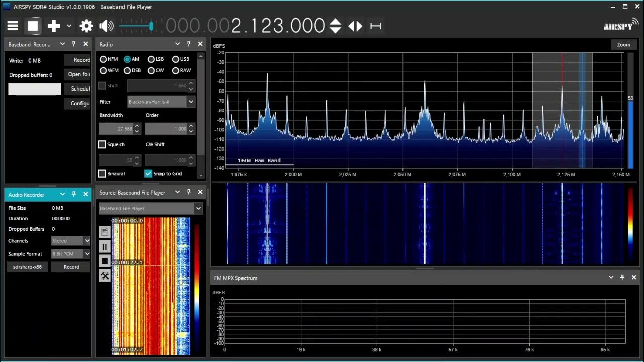Open Audio Recorder panel chevron menu
Viewport: 644px width, 362px height.
pos(62,194)
